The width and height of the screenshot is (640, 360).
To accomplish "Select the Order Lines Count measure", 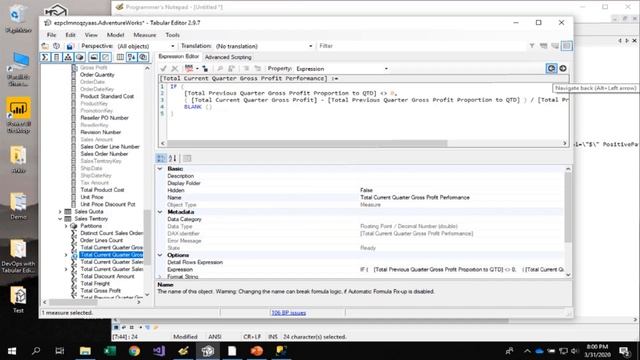I will [x=101, y=240].
